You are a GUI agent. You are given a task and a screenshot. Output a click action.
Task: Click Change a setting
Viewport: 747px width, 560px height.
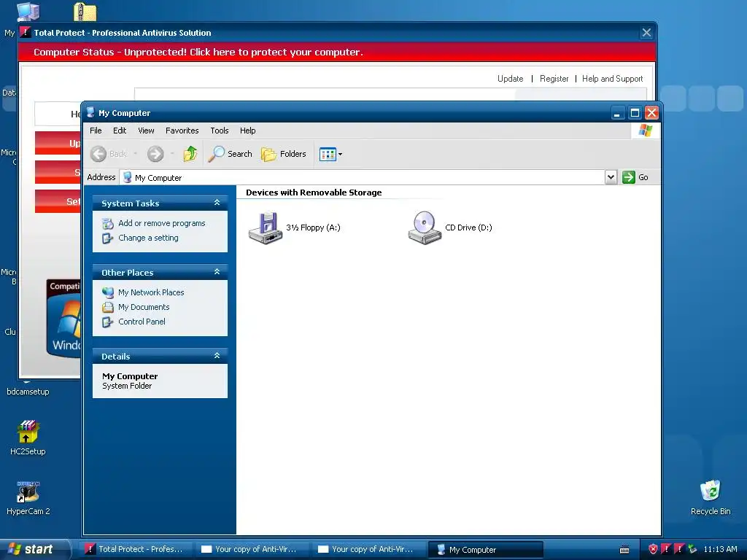tap(148, 238)
